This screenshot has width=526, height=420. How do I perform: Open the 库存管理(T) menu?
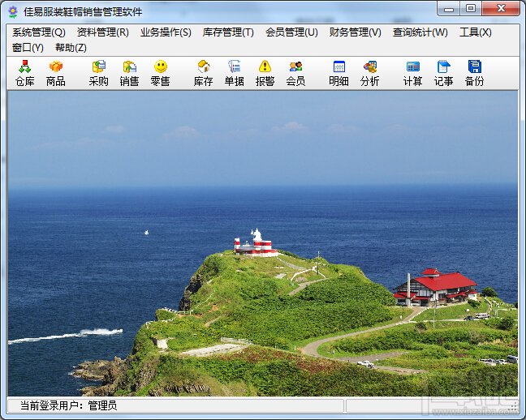[228, 32]
